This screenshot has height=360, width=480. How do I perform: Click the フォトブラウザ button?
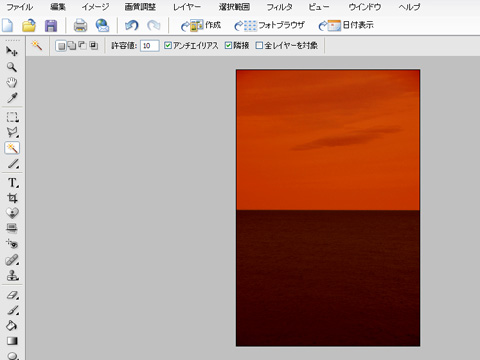point(269,25)
